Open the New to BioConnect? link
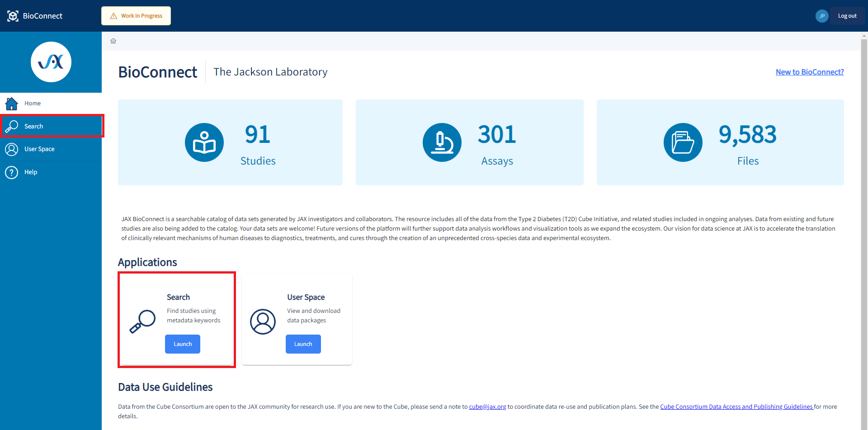 click(x=809, y=72)
